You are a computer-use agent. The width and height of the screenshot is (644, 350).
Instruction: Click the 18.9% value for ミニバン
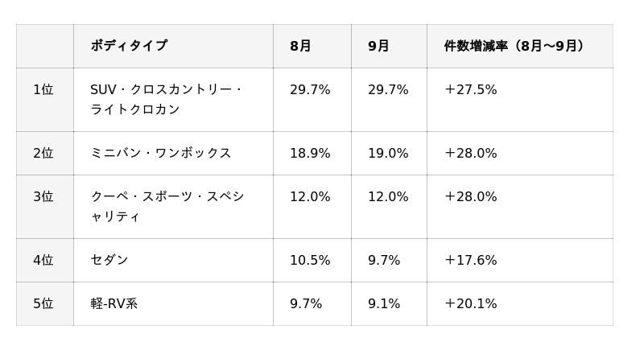tap(310, 153)
